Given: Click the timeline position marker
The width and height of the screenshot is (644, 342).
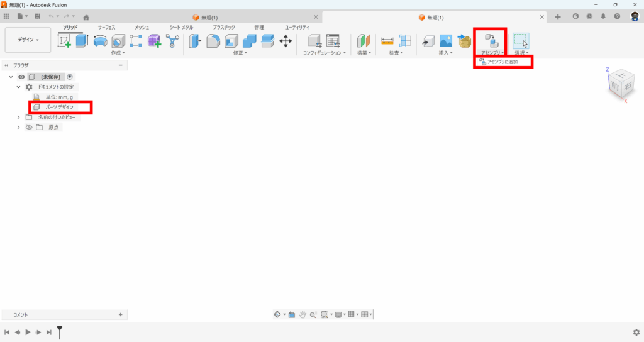Looking at the screenshot, I should (x=60, y=331).
